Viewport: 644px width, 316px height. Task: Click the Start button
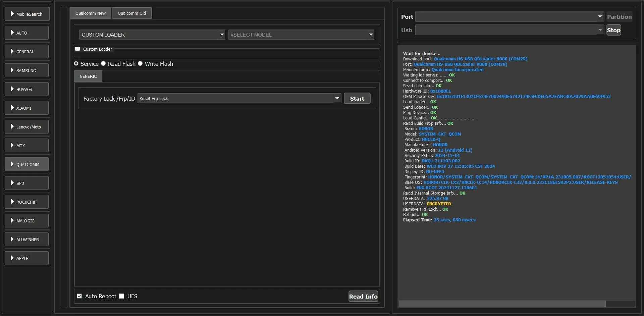point(357,98)
